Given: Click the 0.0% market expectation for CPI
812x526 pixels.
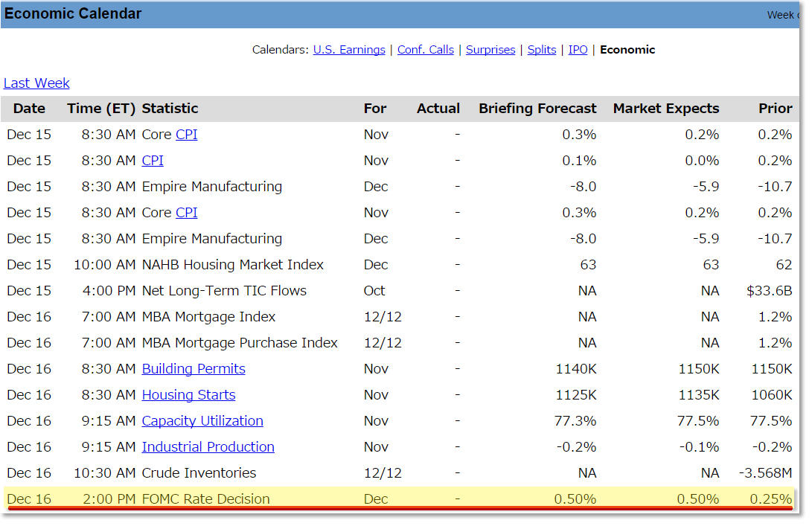Looking at the screenshot, I should pyautogui.click(x=702, y=161).
